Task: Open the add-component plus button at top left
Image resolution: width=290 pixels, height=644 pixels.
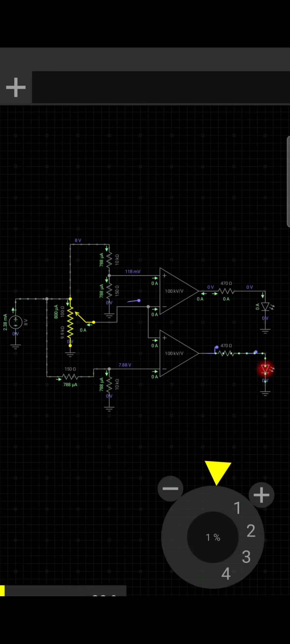Action: pyautogui.click(x=16, y=87)
